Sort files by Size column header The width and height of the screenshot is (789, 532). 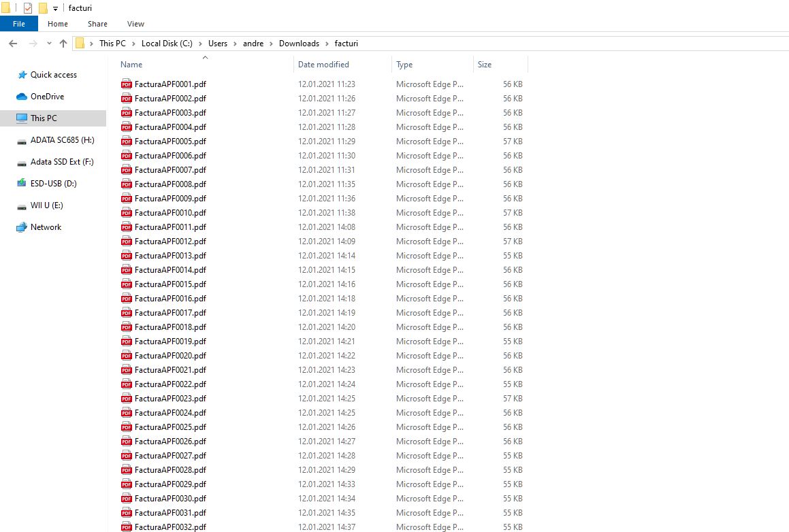(485, 65)
